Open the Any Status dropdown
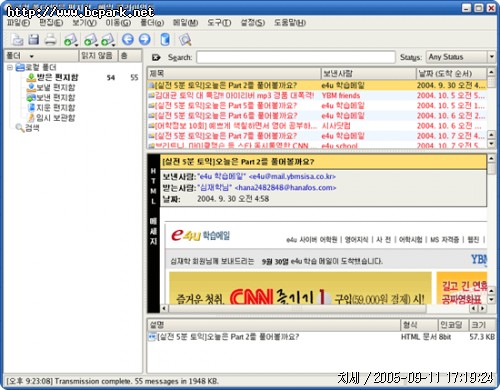 [x=461, y=57]
